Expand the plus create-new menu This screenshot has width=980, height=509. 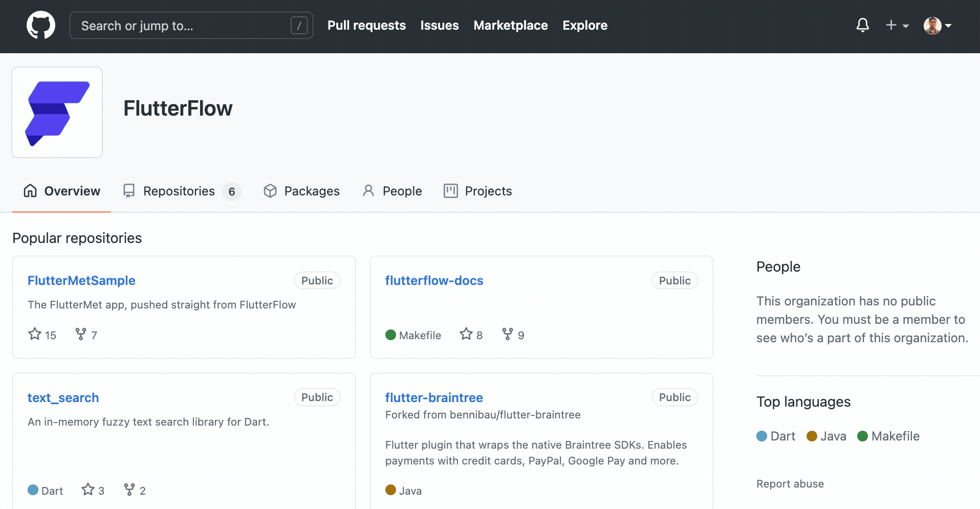pyautogui.click(x=897, y=25)
